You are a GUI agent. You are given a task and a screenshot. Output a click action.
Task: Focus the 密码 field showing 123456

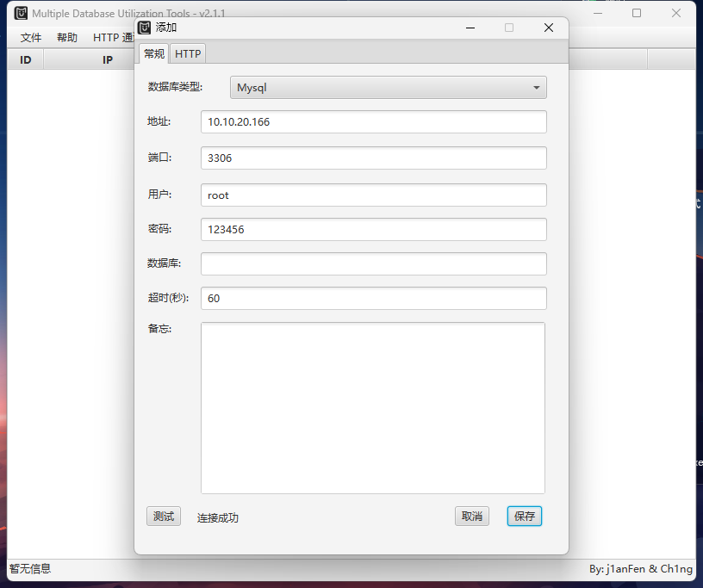coord(373,230)
